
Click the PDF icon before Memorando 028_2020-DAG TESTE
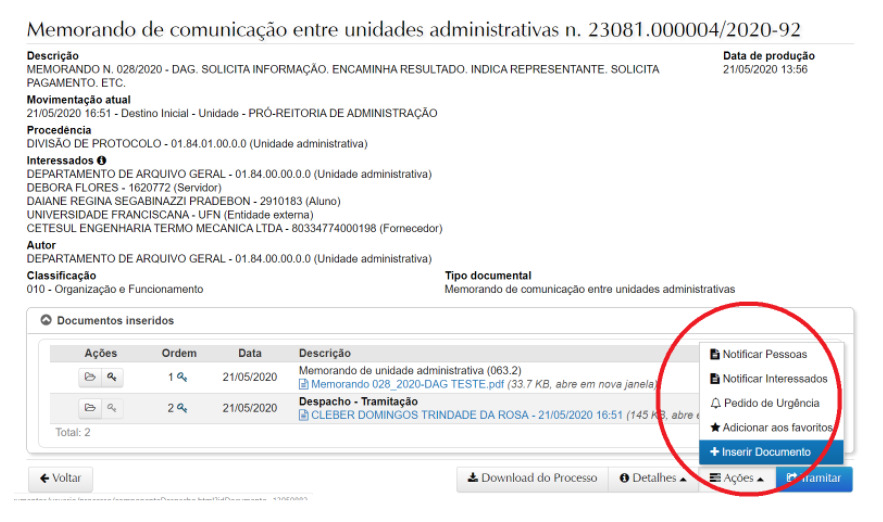tap(304, 384)
